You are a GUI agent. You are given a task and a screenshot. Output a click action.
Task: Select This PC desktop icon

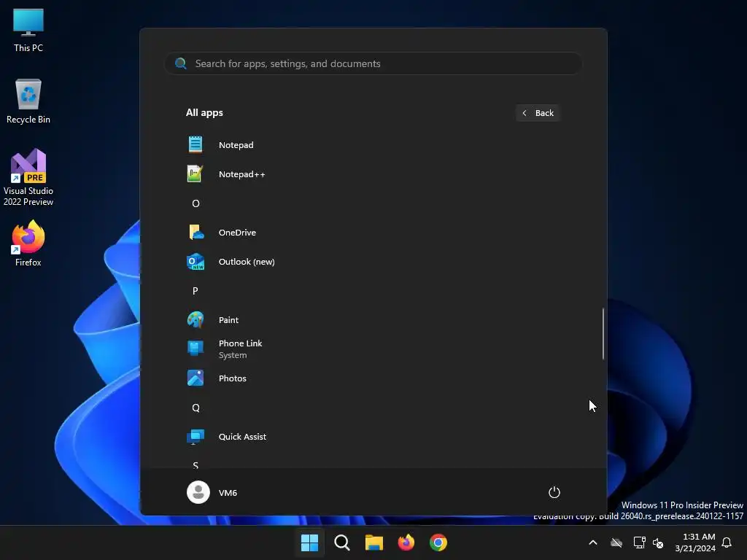(28, 31)
